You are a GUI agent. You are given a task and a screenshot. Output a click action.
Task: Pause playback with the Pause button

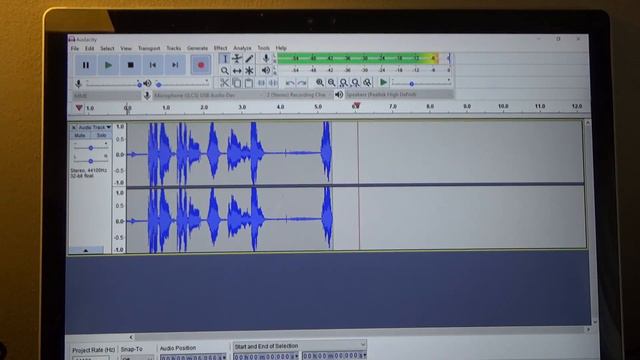pos(86,65)
